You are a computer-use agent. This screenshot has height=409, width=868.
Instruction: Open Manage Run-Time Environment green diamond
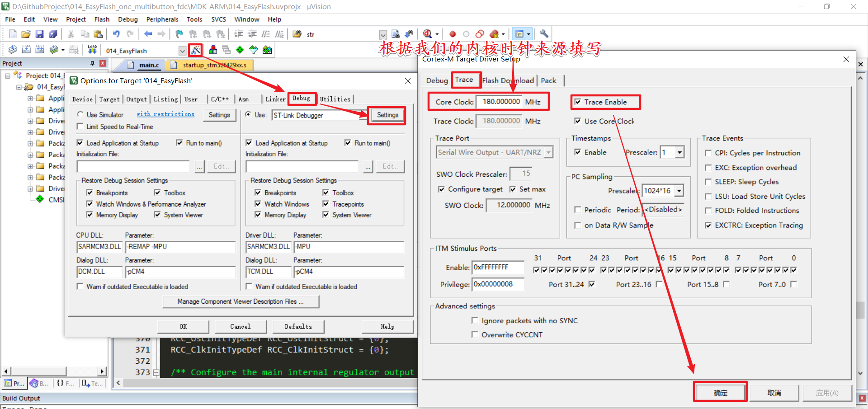tap(240, 50)
